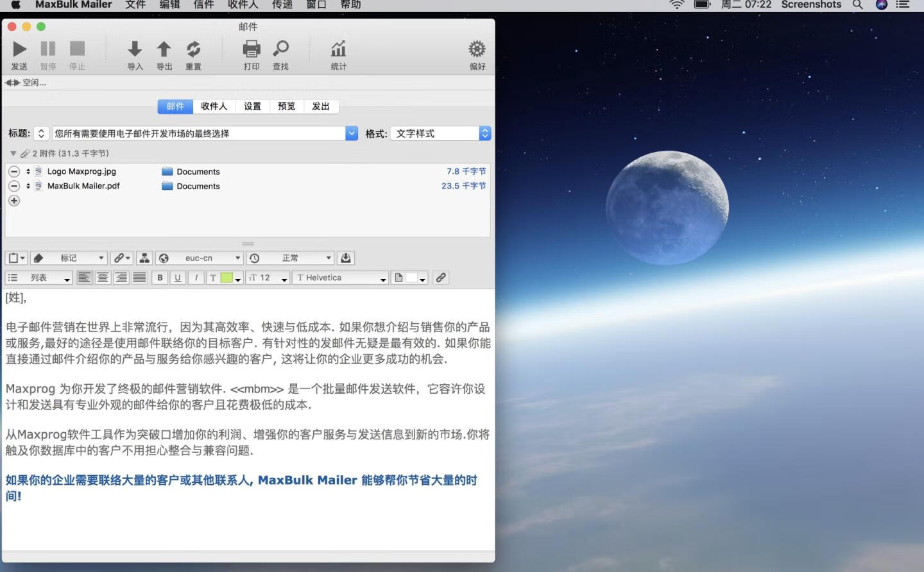Open the 正常 priority dropdown
This screenshot has width=924, height=572.
coord(291,258)
